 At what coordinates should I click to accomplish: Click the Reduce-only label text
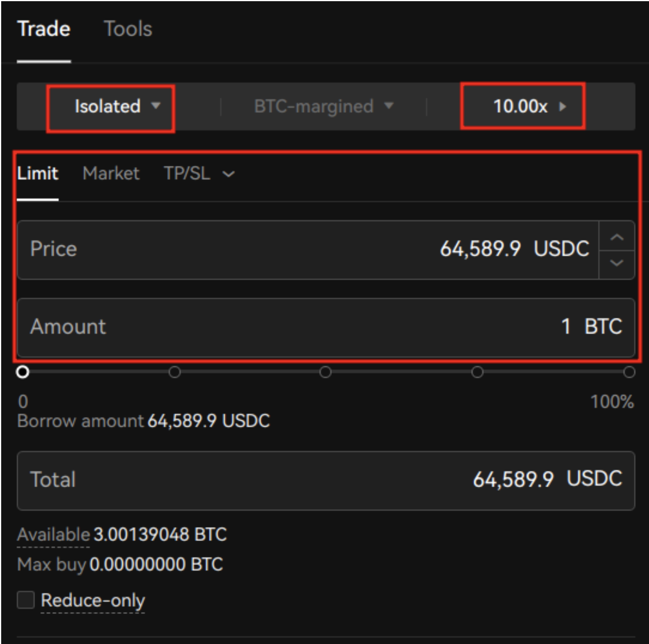(93, 600)
